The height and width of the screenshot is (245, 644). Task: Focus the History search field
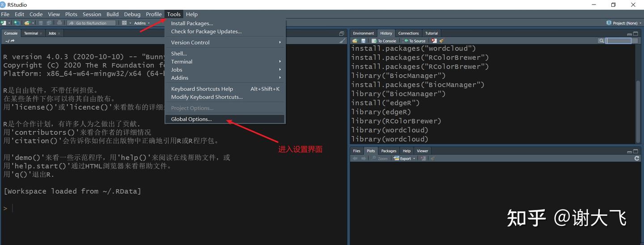[619, 41]
